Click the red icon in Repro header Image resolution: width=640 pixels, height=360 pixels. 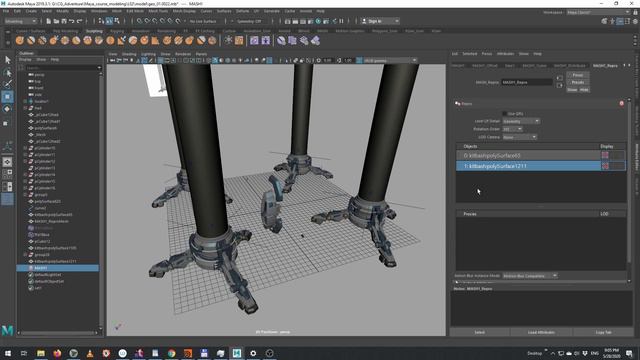click(x=622, y=104)
